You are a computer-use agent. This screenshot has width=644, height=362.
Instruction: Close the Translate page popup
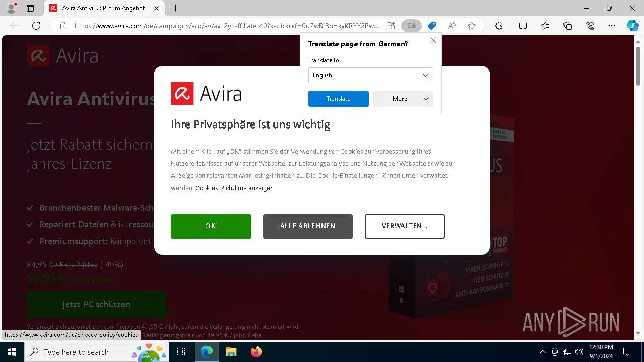(433, 40)
